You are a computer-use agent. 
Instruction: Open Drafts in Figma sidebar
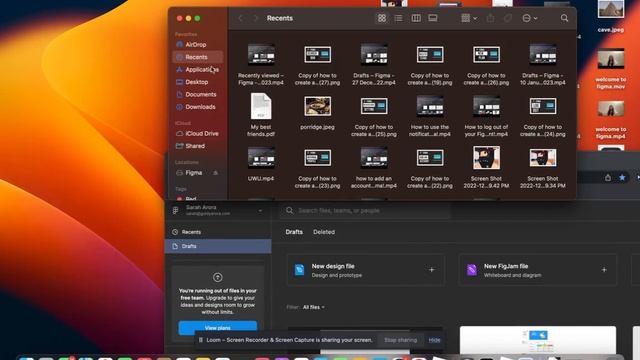click(x=218, y=246)
